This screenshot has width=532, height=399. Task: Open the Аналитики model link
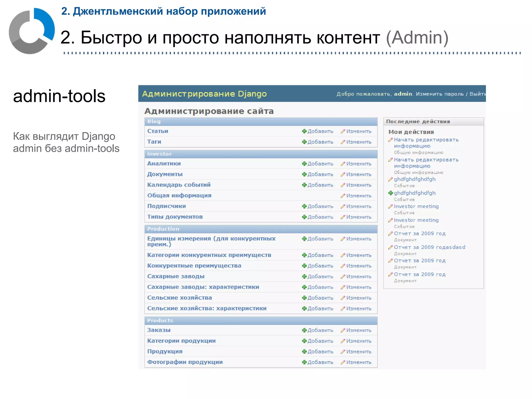[164, 164]
